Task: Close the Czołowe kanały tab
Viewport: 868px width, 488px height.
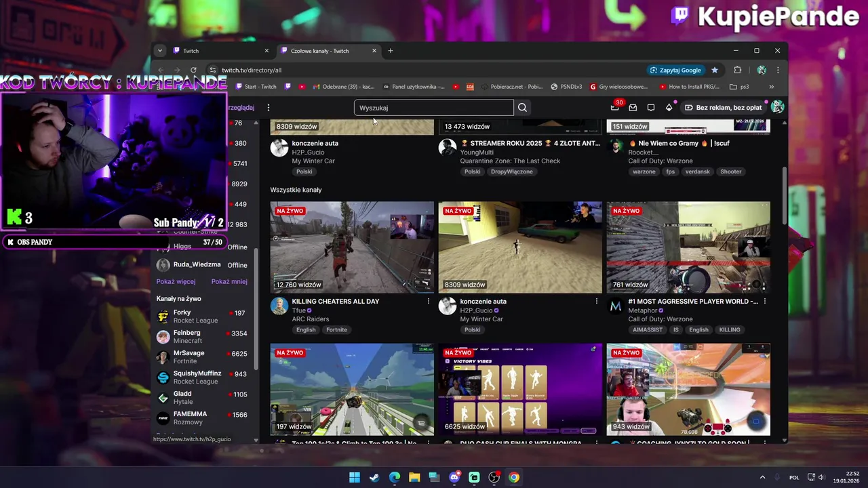Action: click(374, 51)
